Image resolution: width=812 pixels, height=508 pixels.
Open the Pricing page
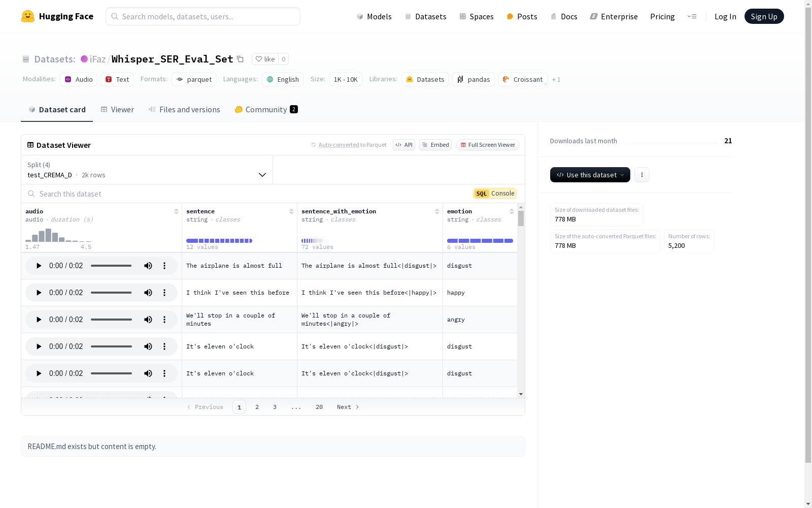click(662, 16)
